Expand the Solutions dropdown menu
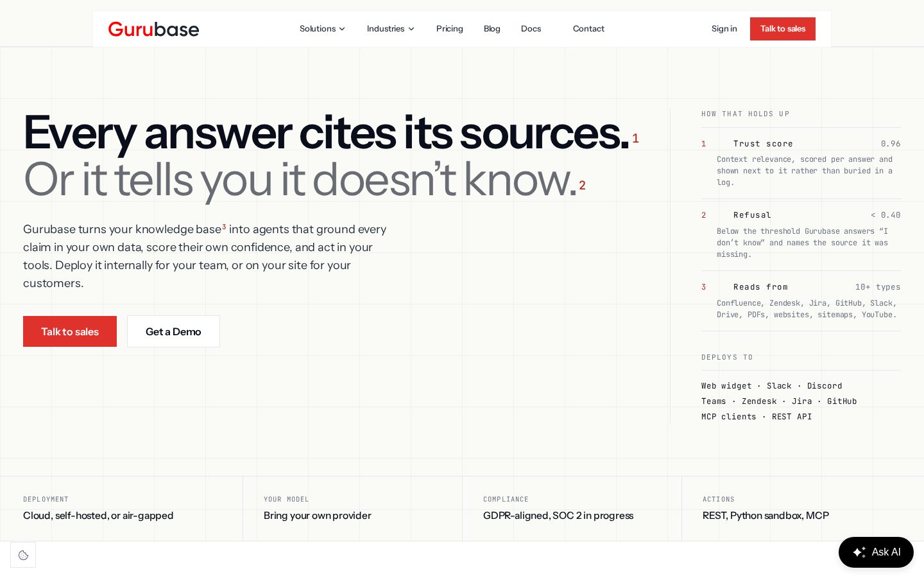This screenshot has width=924, height=578. tap(322, 29)
